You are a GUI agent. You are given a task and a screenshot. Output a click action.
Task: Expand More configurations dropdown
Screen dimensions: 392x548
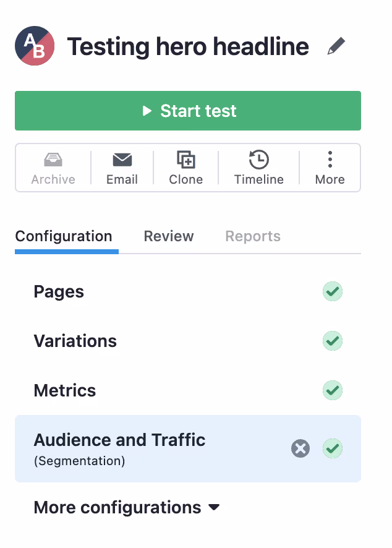click(x=127, y=507)
